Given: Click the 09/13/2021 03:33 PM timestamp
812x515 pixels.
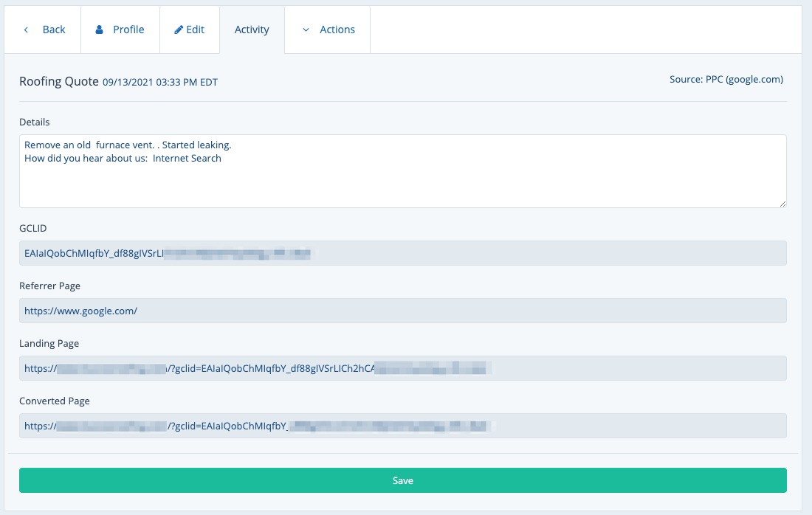Looking at the screenshot, I should pos(159,82).
